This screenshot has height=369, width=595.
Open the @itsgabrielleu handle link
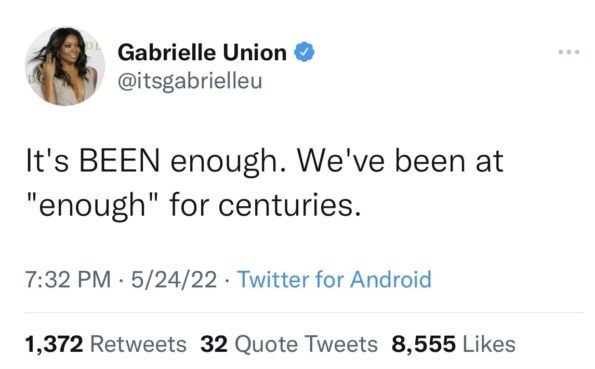[x=190, y=81]
